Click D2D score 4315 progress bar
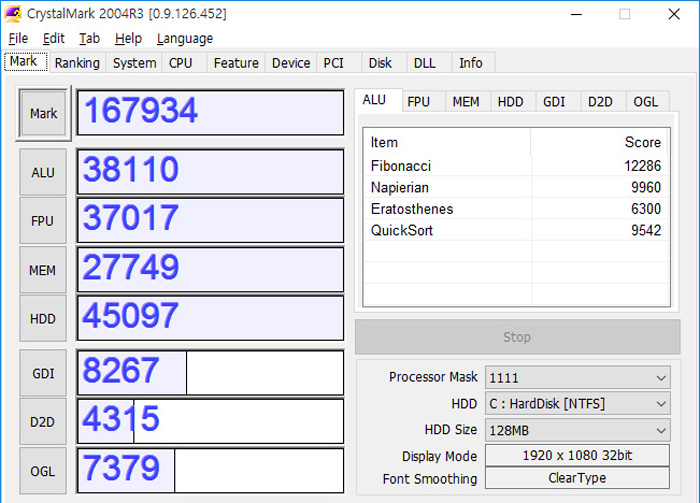 [210, 421]
